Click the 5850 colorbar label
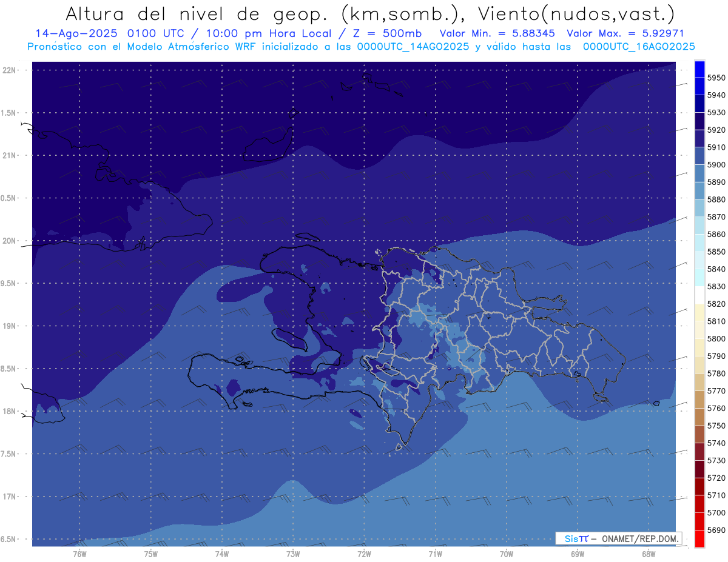728x562 pixels. tap(716, 252)
